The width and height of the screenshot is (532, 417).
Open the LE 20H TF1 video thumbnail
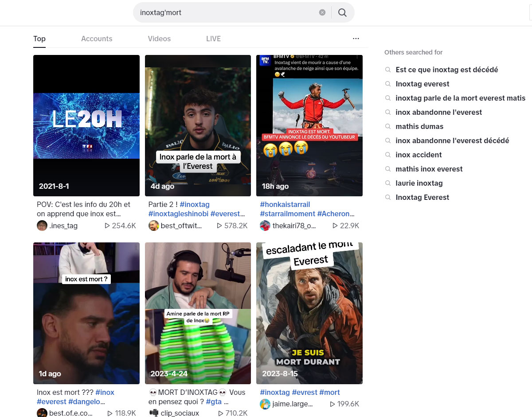coord(86,125)
